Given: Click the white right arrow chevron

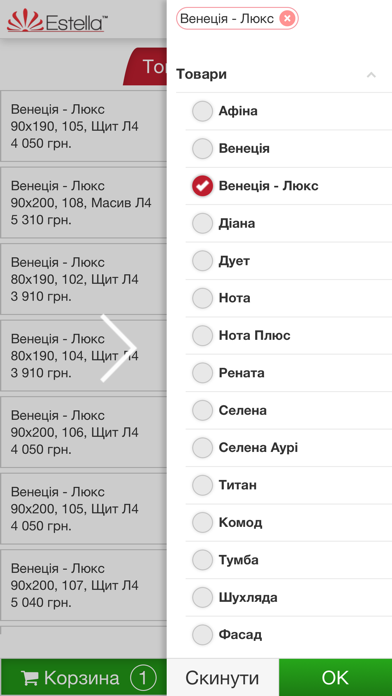Looking at the screenshot, I should pos(118,348).
